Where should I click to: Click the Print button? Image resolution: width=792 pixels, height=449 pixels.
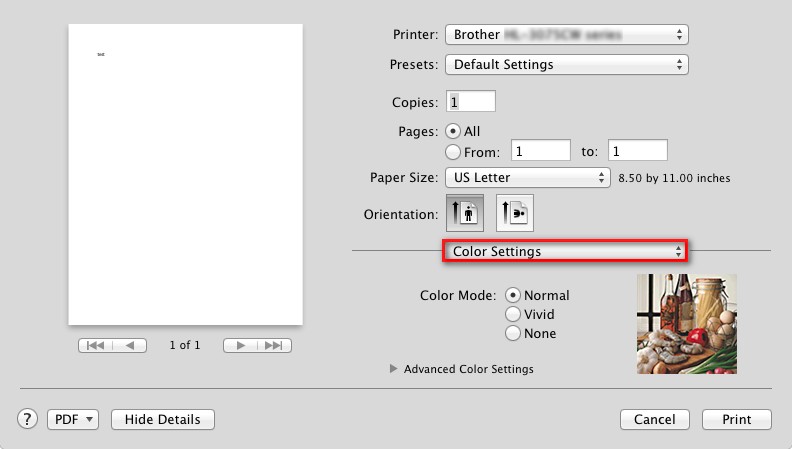point(736,419)
